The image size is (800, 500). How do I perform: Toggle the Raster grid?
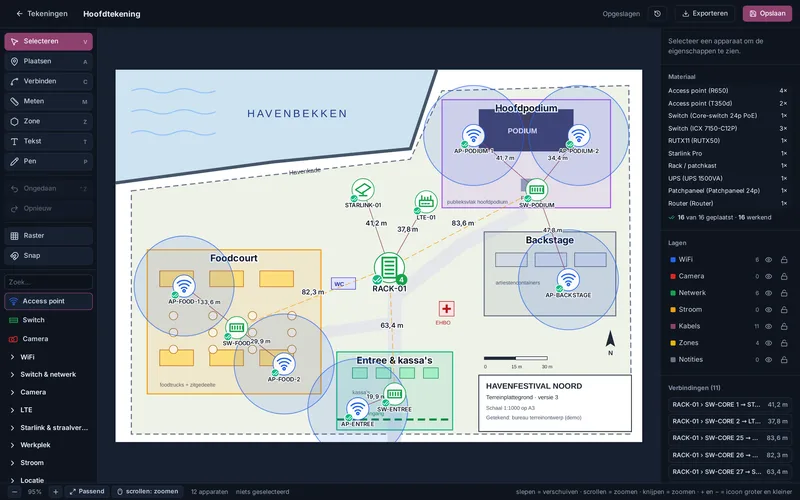pos(48,236)
